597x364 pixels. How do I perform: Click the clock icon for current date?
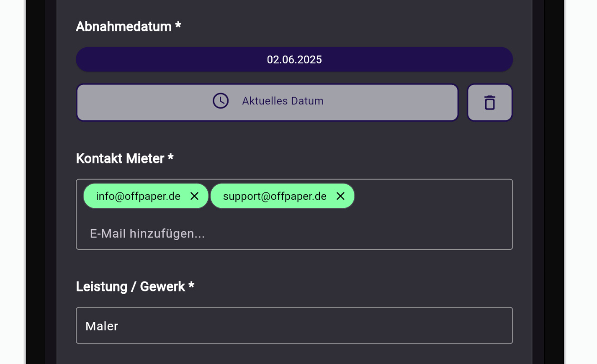pyautogui.click(x=221, y=101)
